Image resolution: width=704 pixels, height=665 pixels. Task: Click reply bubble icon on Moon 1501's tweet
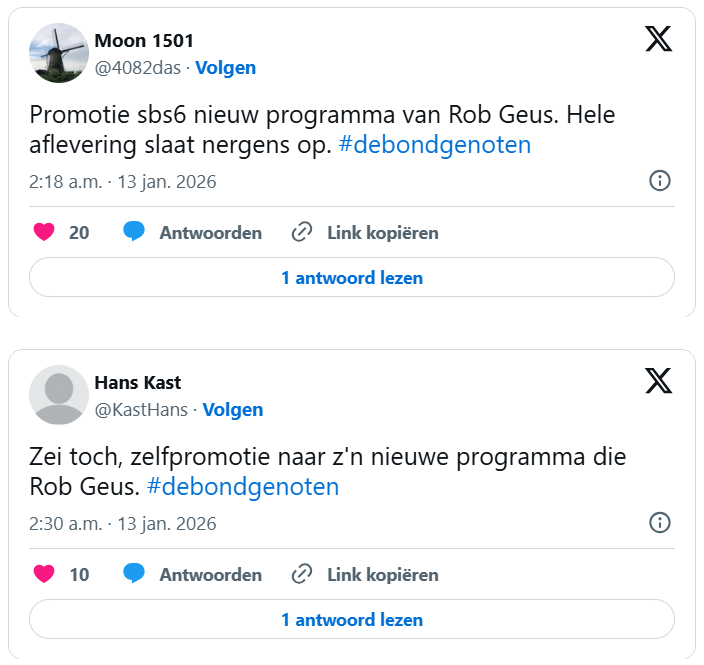(134, 233)
